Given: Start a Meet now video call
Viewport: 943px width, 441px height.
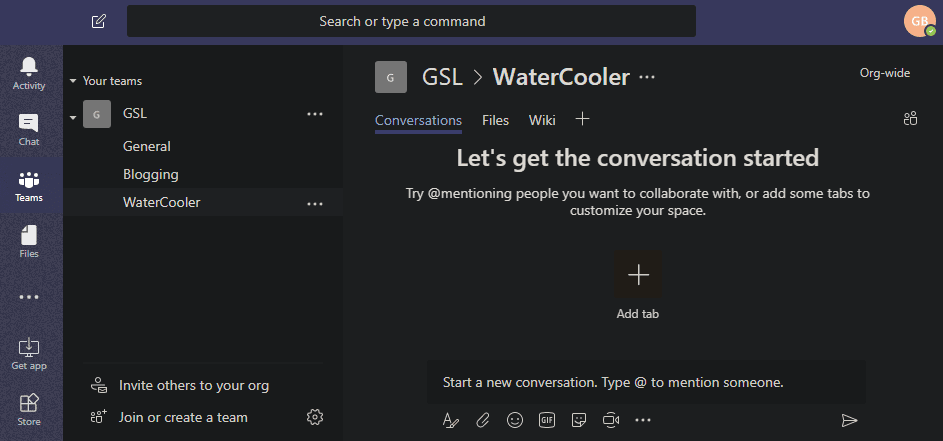Looking at the screenshot, I should coord(611,420).
